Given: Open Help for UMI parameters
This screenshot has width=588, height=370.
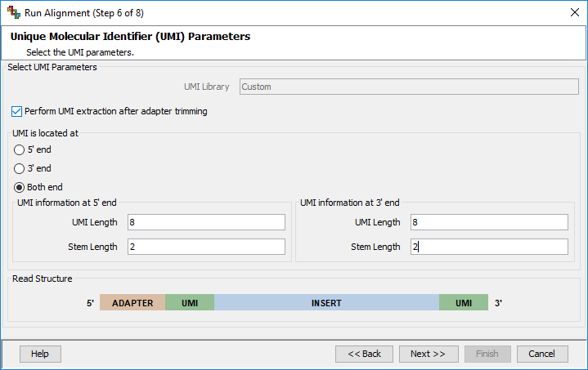Looking at the screenshot, I should [x=40, y=354].
